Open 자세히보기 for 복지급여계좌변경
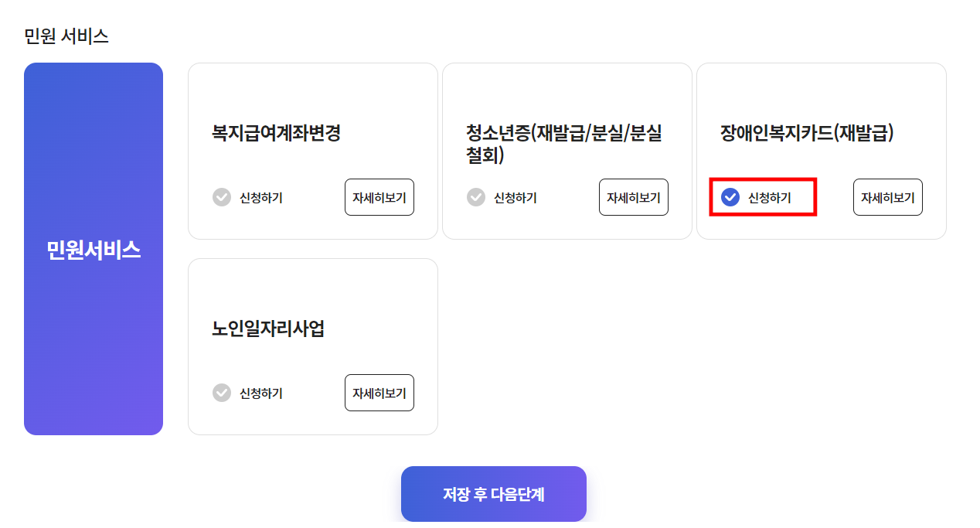Viewport: 980px width, 528px height. click(379, 197)
